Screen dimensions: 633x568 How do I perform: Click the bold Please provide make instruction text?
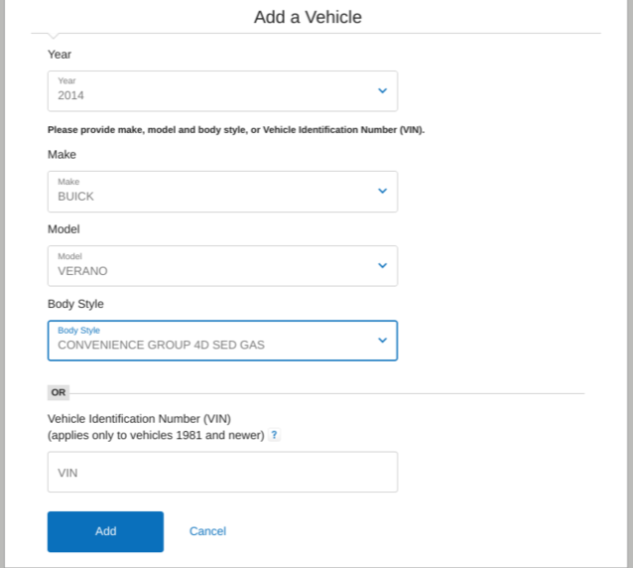pyautogui.click(x=236, y=130)
